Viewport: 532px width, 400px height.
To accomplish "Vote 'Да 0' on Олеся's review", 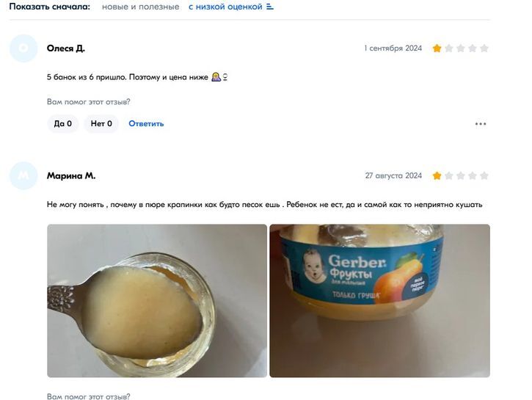I will [63, 124].
